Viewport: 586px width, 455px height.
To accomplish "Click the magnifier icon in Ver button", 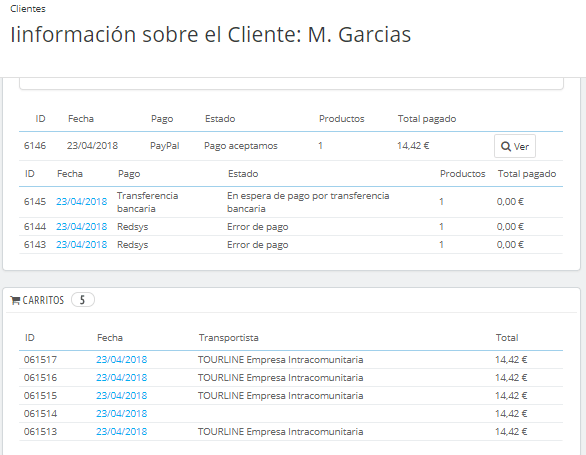I will coord(506,146).
